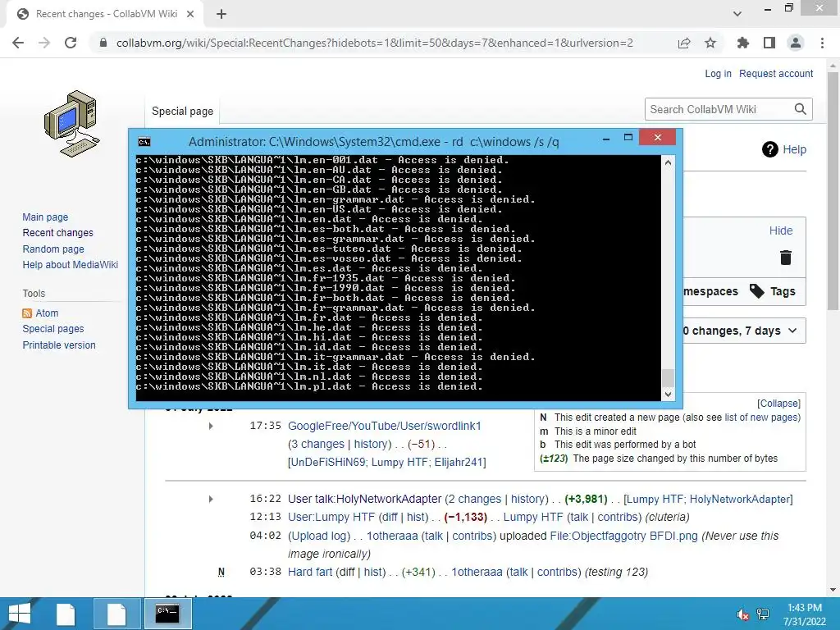The height and width of the screenshot is (630, 840).
Task: Open File:Objectfaggotry BFDI.png link
Action: (x=623, y=536)
